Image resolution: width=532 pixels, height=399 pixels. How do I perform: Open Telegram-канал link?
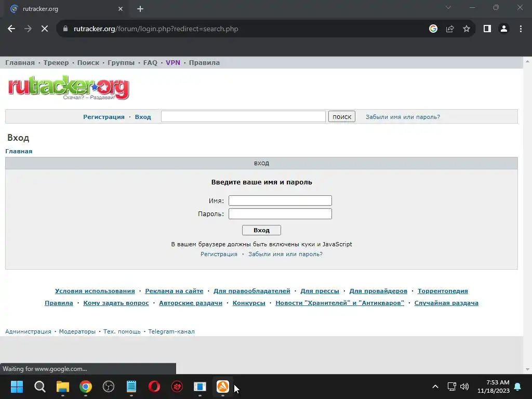pyautogui.click(x=171, y=331)
